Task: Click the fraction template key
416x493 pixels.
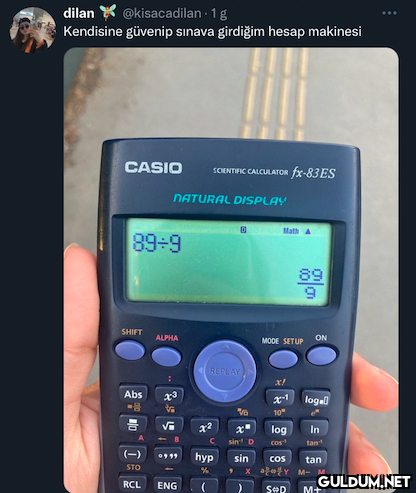Action: coord(133,424)
